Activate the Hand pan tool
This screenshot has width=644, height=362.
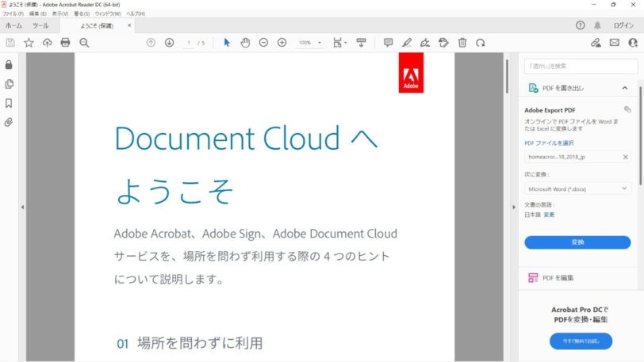tap(245, 43)
